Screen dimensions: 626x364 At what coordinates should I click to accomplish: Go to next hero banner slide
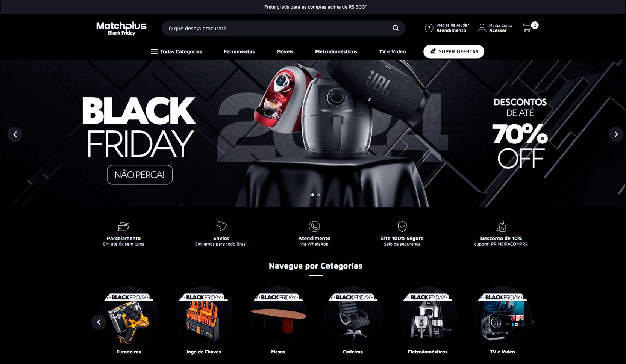point(616,134)
